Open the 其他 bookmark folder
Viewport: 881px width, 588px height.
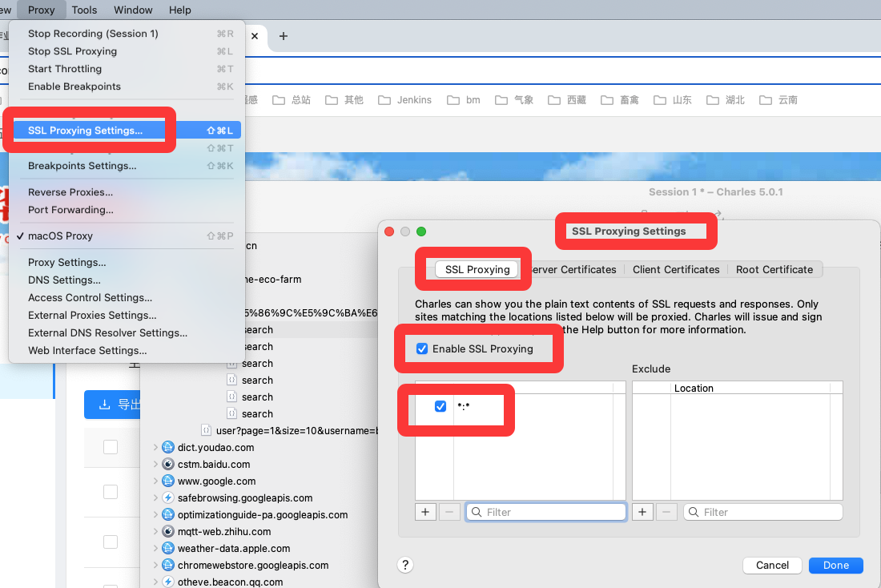344,100
